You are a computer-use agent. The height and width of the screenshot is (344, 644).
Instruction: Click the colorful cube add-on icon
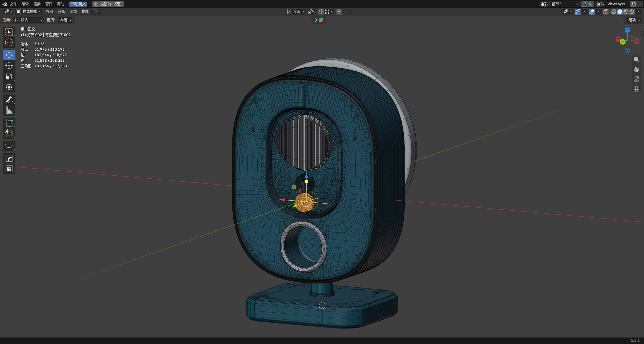point(321,20)
